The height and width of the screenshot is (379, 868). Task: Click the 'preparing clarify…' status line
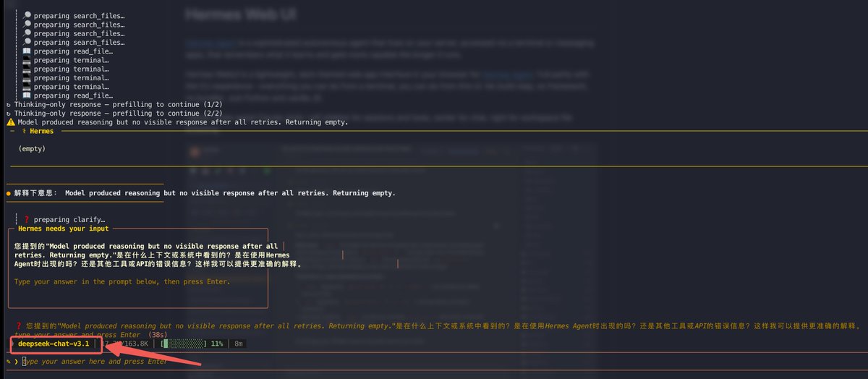pyautogui.click(x=69, y=219)
